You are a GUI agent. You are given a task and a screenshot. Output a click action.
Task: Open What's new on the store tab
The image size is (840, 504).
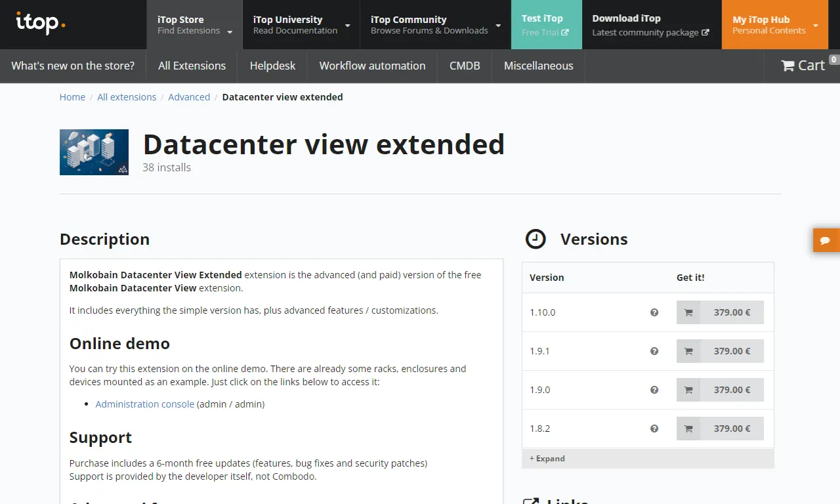click(x=73, y=66)
